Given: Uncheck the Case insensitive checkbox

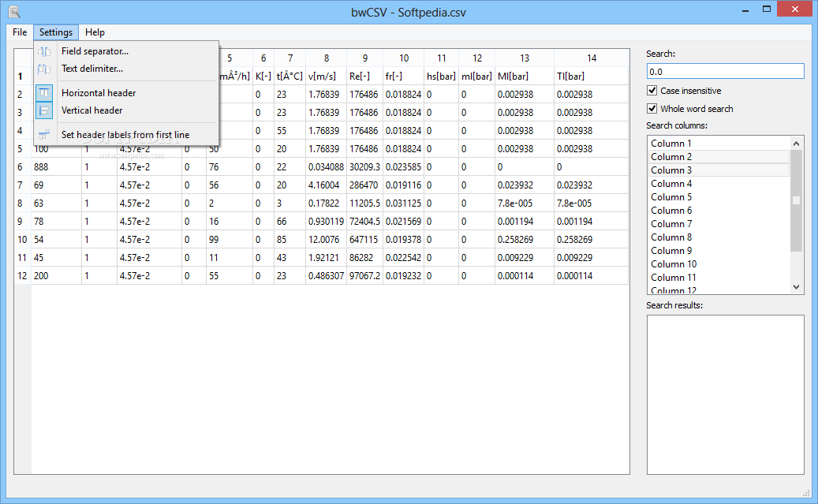Looking at the screenshot, I should pos(652,90).
